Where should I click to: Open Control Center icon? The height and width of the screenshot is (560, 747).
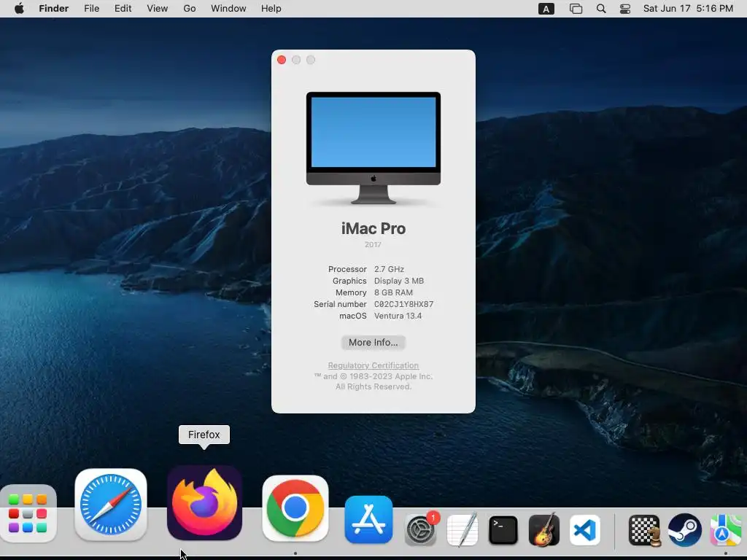tap(625, 9)
